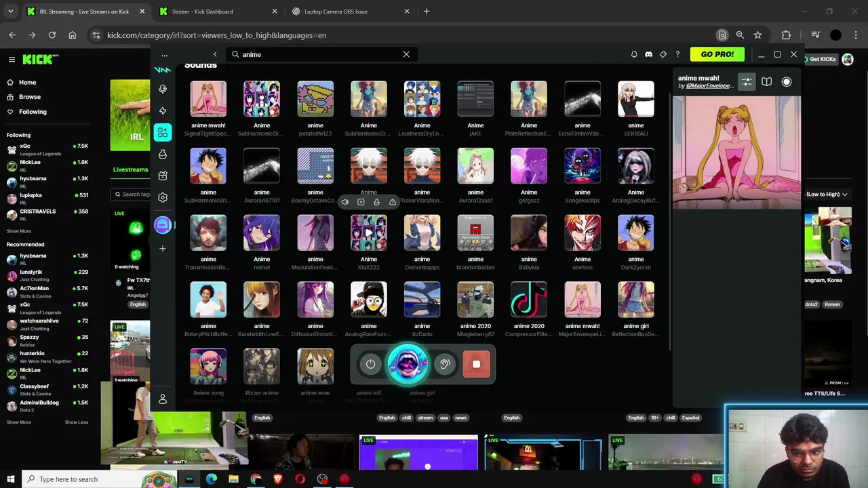Screen dimensions: 868x488
Task: Open Kick hamburger menu
Action: click(12, 60)
